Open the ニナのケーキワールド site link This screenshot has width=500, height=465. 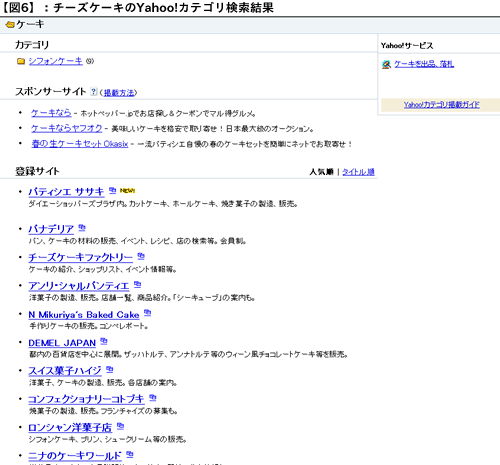(75, 456)
